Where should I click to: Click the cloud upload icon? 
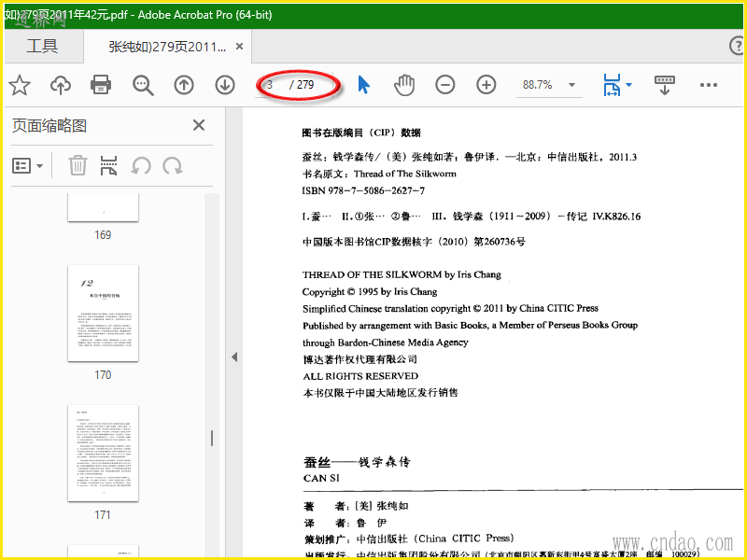coord(61,85)
